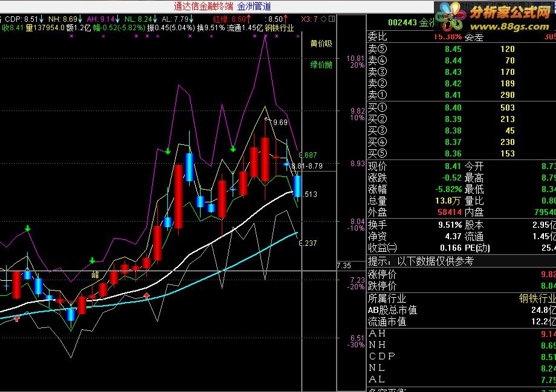Select the 买① order row at 8.40
Screen dimensions: 556x392
461,108
